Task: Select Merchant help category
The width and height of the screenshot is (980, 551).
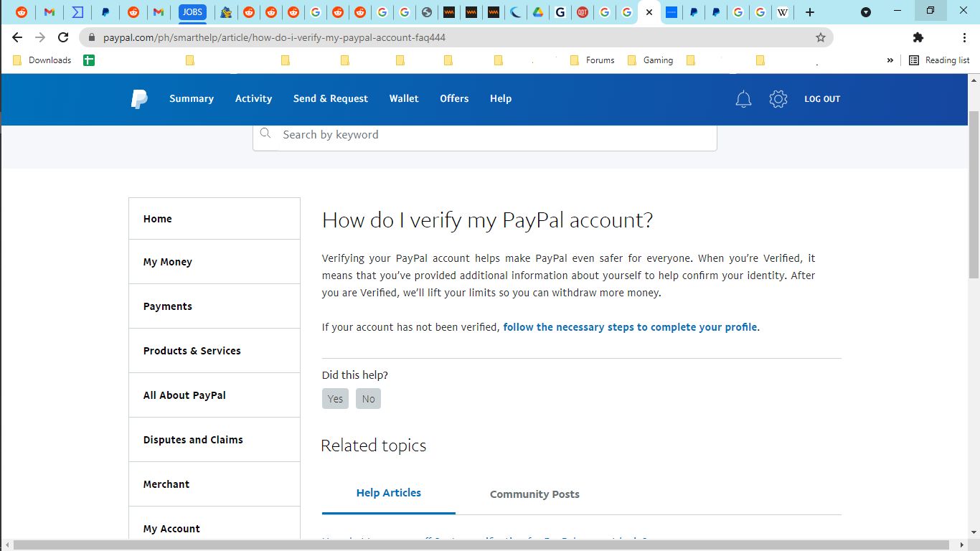Action: coord(215,484)
